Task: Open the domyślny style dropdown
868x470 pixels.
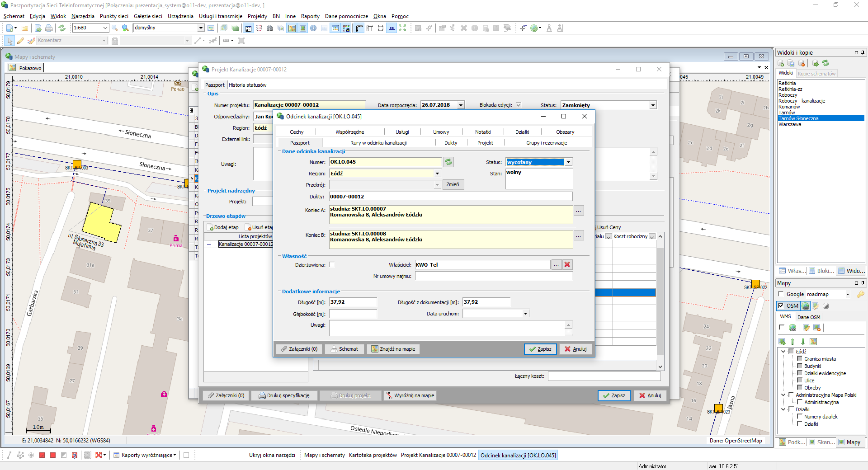Action: pyautogui.click(x=201, y=28)
